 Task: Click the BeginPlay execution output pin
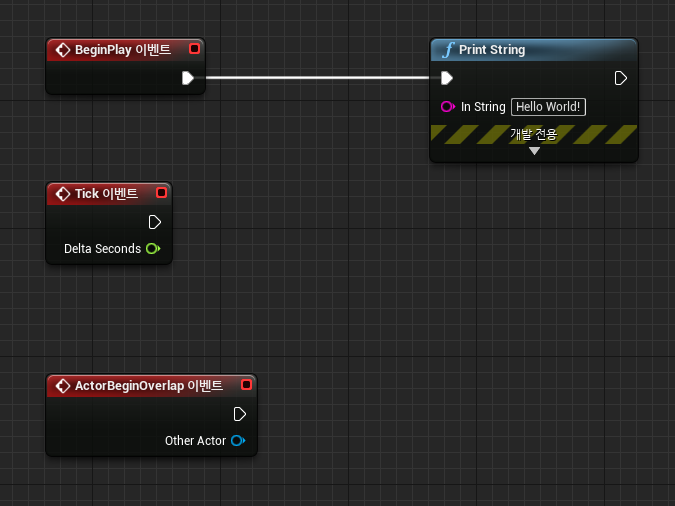click(x=188, y=78)
